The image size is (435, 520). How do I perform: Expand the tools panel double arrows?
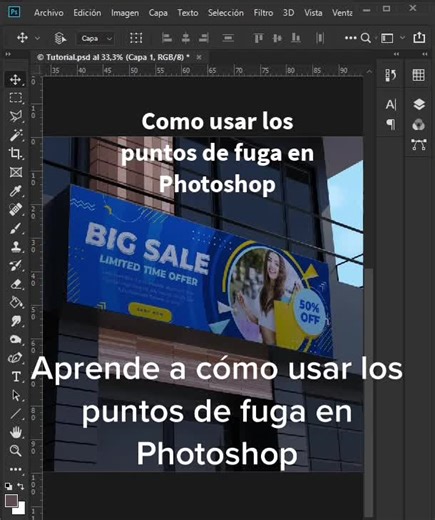click(x=8, y=54)
